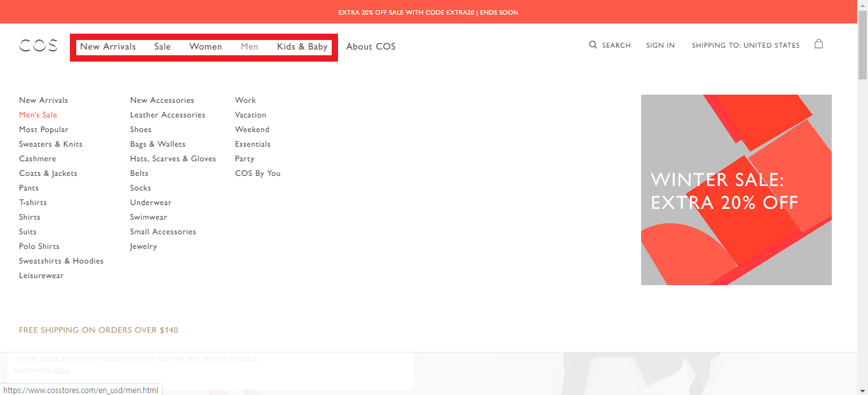Click the Extra 20% off sale banner
Image resolution: width=868 pixels, height=395 pixels.
(x=428, y=12)
